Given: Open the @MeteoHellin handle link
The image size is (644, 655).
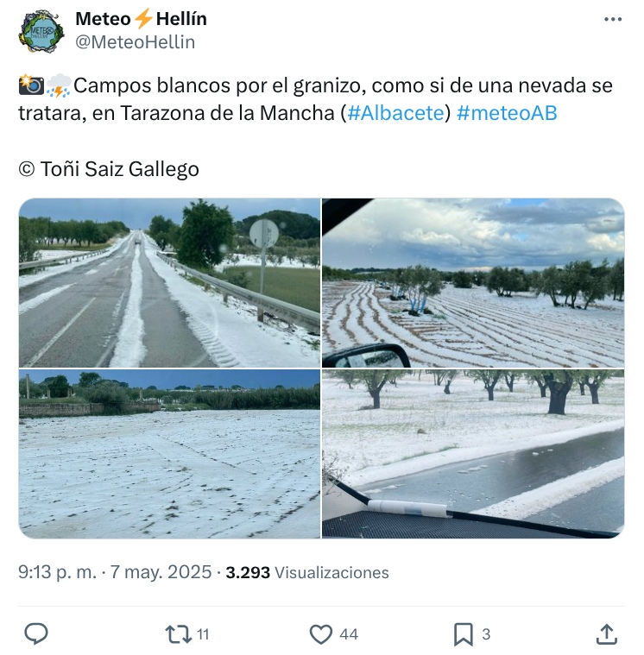Looking at the screenshot, I should tap(135, 42).
